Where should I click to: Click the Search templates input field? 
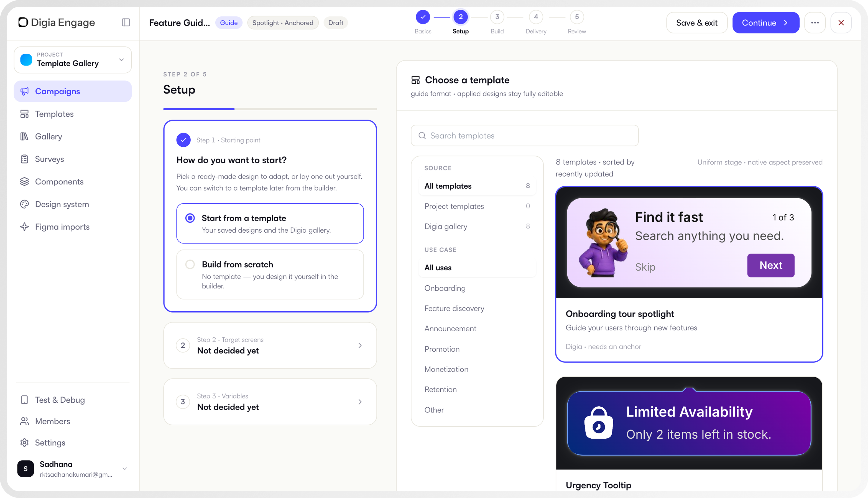pyautogui.click(x=524, y=136)
